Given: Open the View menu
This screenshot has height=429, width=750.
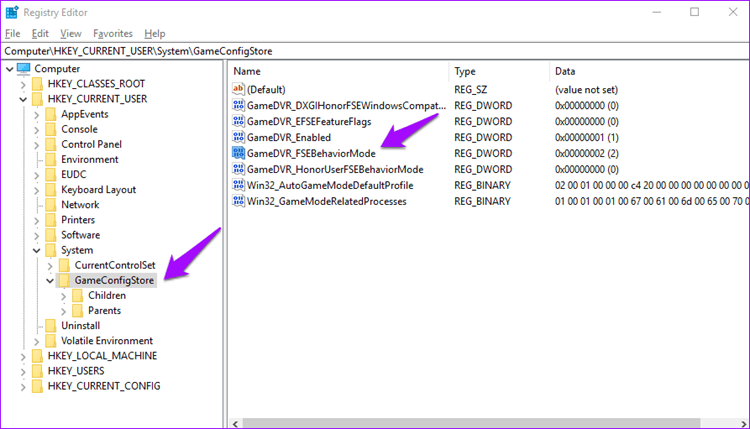Looking at the screenshot, I should pos(70,33).
